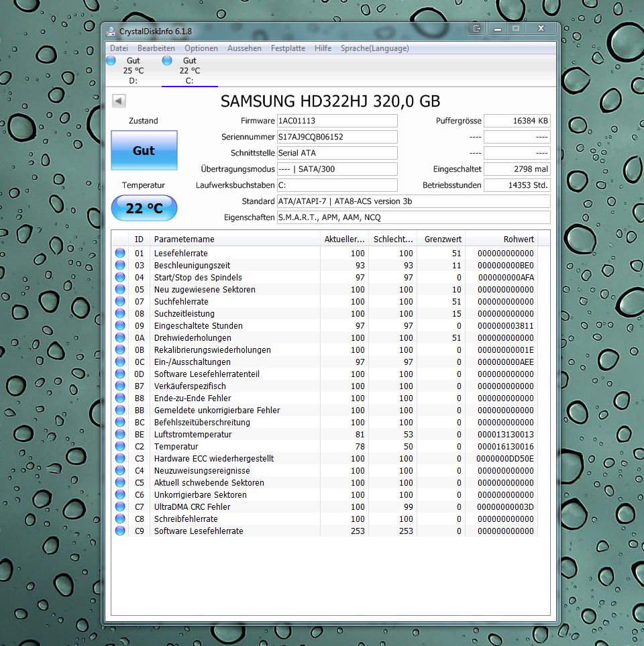Click status icon of Neu zugewiesene Sektoren
Viewport: 644px width, 646px height.
(120, 289)
